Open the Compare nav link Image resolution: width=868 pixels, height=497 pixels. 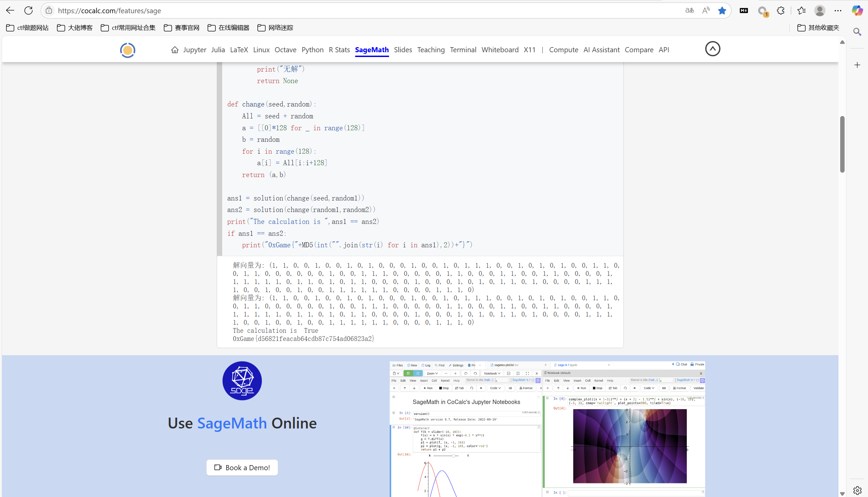pyautogui.click(x=639, y=50)
